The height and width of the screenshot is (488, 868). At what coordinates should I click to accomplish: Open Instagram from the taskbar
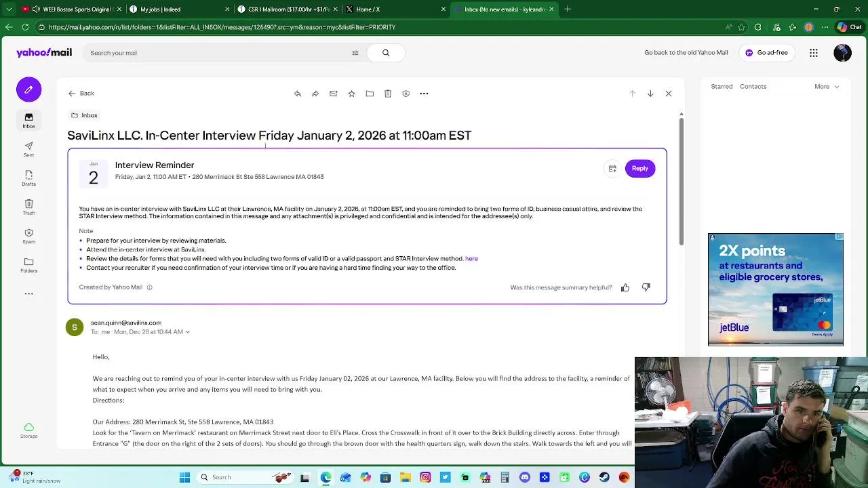pos(425,477)
